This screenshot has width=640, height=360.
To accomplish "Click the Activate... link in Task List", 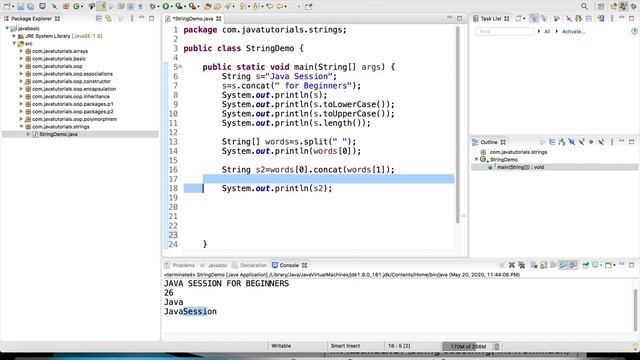I will click(573, 31).
